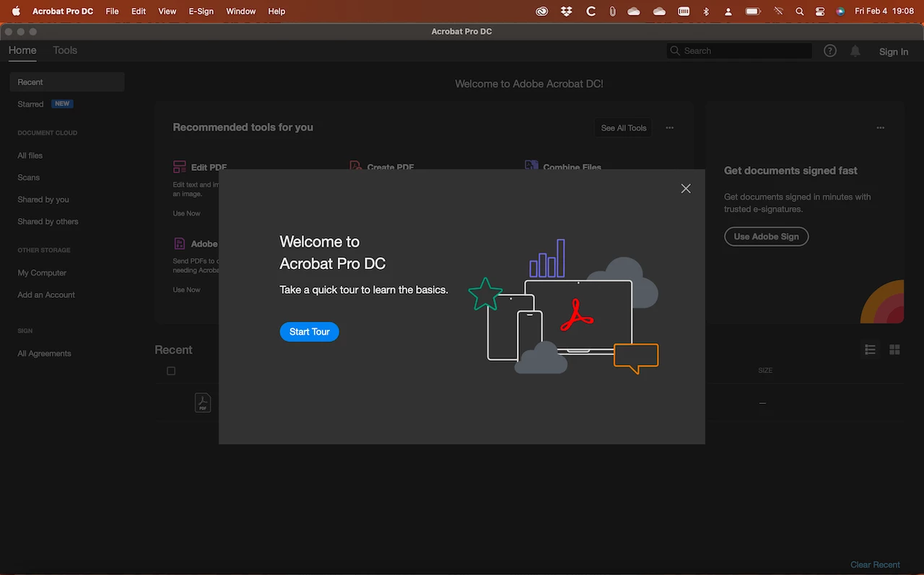
Task: Open All Agreements under Sign
Action: click(44, 354)
